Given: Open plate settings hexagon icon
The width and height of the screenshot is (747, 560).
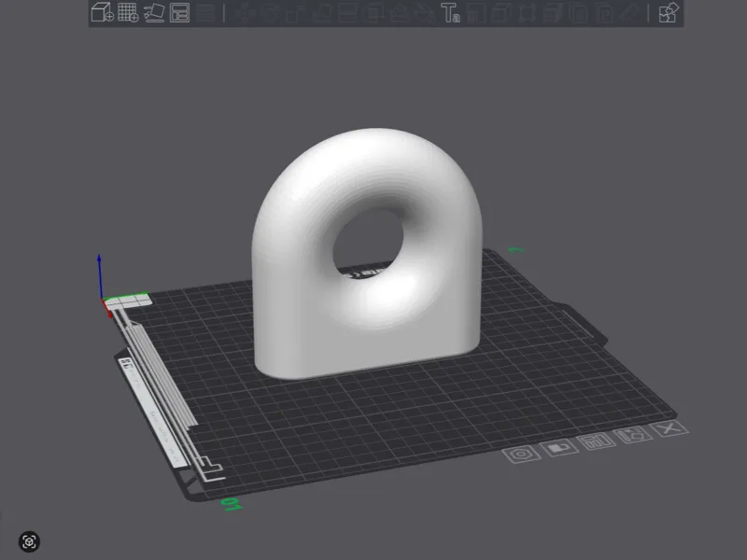Looking at the screenshot, I should click(x=521, y=454).
